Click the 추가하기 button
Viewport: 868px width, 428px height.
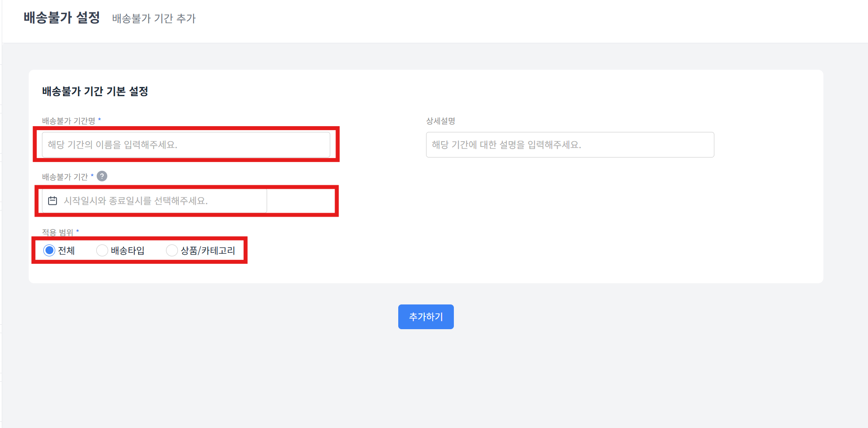(x=426, y=317)
